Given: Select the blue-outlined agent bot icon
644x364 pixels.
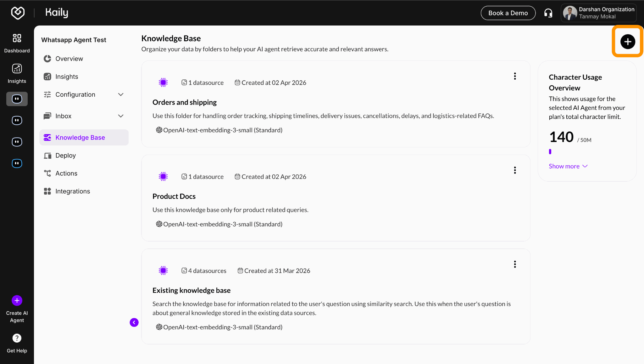Looking at the screenshot, I should (17, 163).
